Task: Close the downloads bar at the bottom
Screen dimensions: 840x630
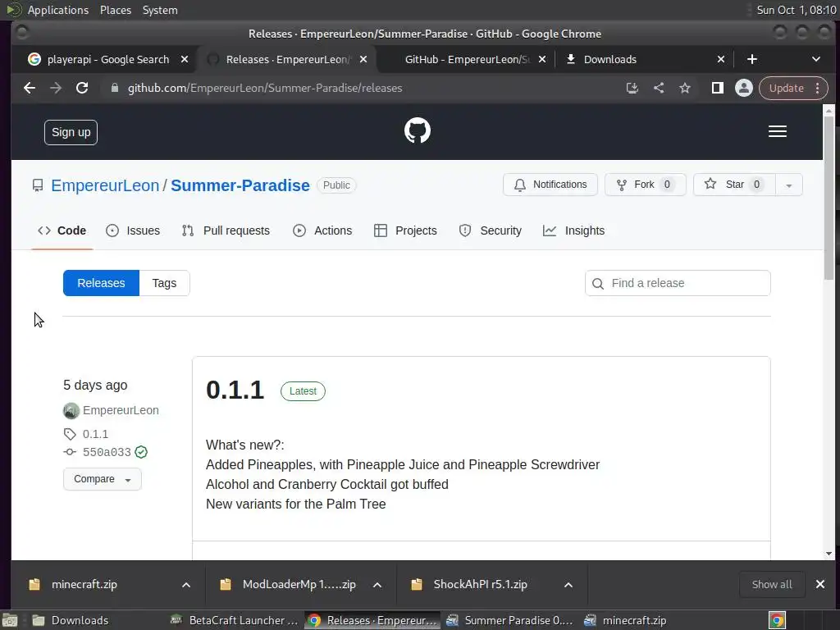Action: (x=820, y=584)
